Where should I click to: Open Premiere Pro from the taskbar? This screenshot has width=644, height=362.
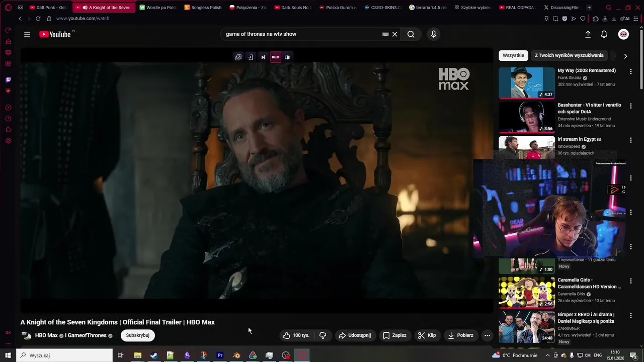pos(220,355)
